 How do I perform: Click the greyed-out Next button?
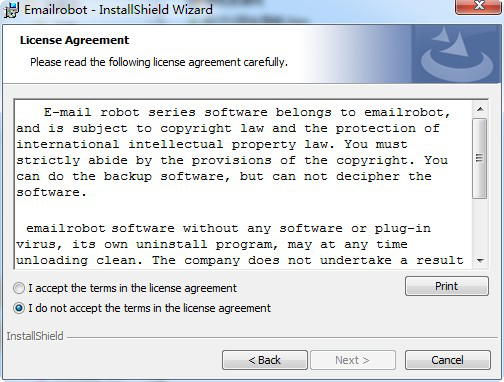pyautogui.click(x=353, y=360)
